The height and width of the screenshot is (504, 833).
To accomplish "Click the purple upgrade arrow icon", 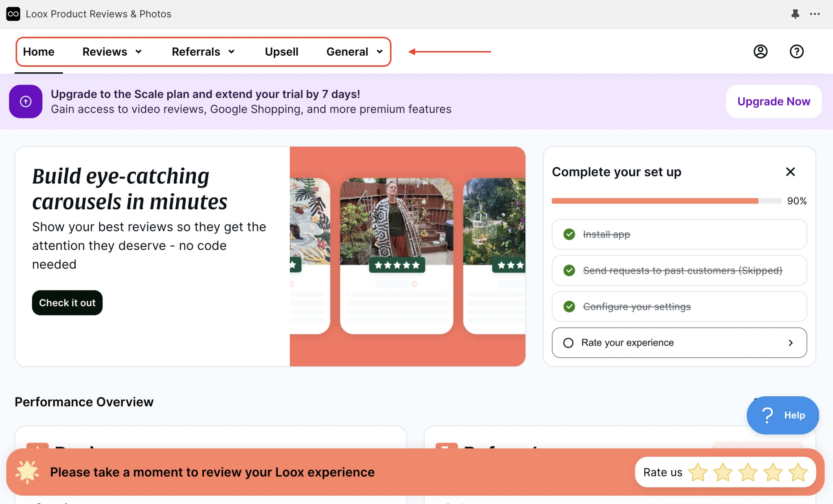I will [25, 102].
